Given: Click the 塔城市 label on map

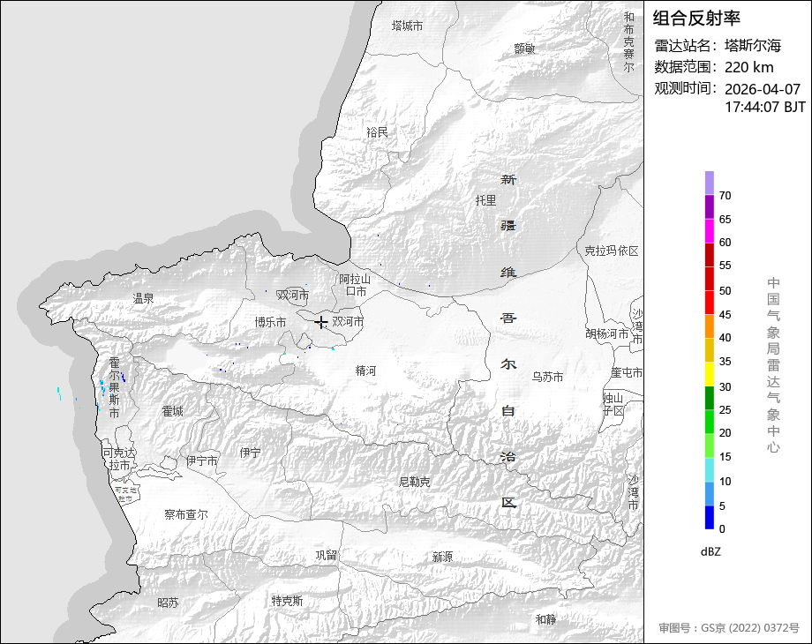Looking at the screenshot, I should (x=407, y=26).
